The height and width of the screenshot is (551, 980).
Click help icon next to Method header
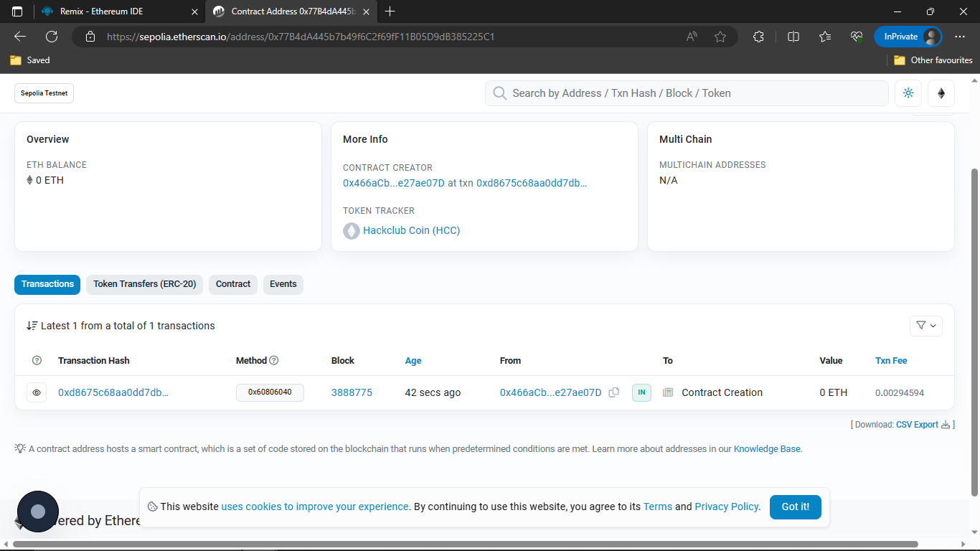273,361
